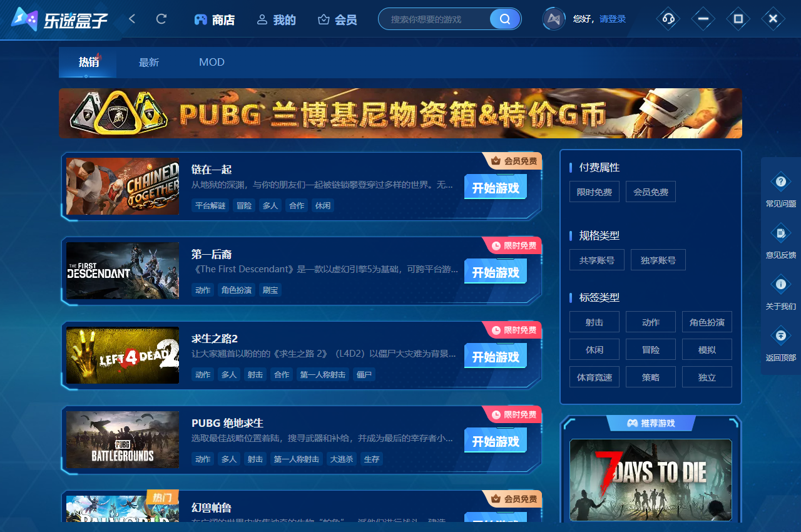
Task: Open the 会员 membership tab
Action: click(x=337, y=19)
